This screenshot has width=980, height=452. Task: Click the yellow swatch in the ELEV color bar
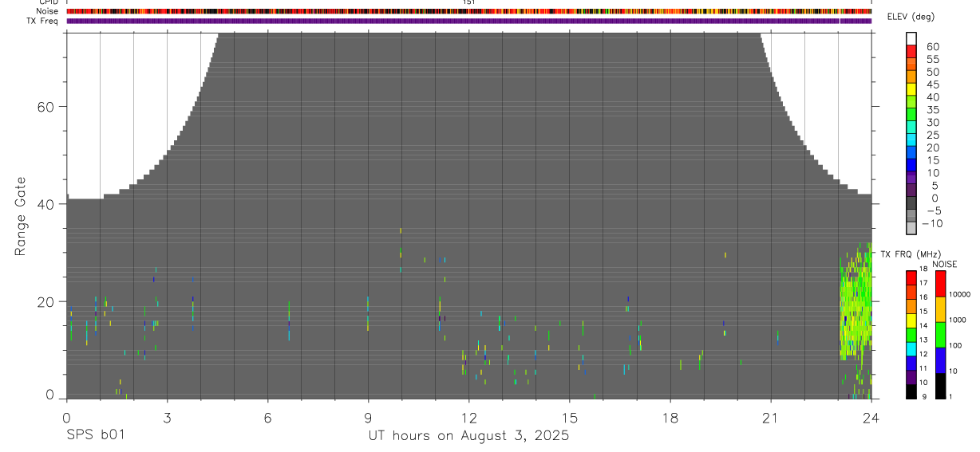(x=911, y=88)
